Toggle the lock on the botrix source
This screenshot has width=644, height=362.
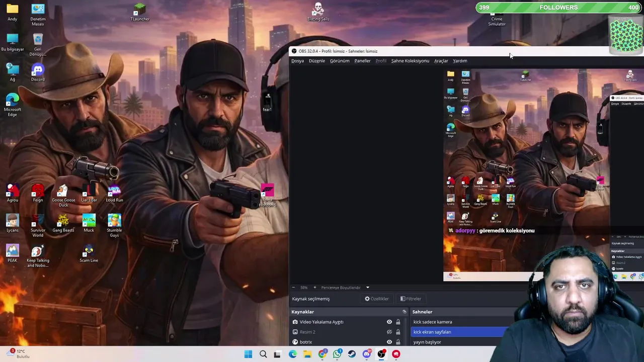tap(398, 342)
